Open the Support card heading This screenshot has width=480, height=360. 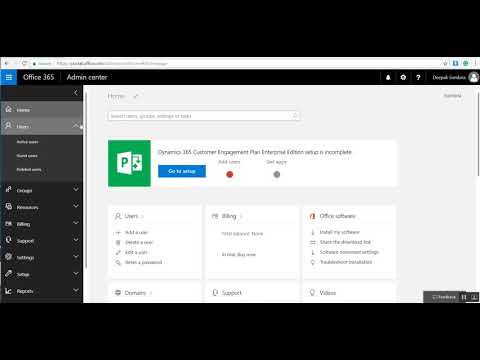pyautogui.click(x=232, y=293)
